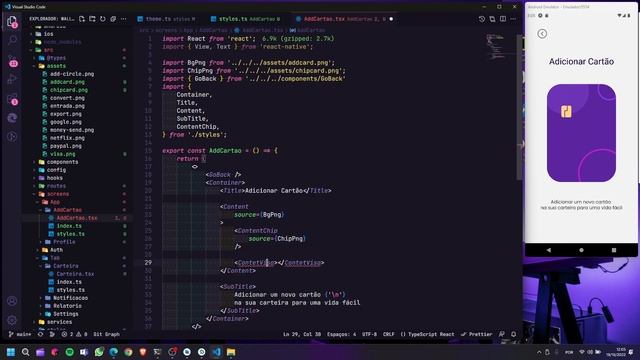Click the New Folder icon in Explorer
Screen dimensions: 640x360
pyautogui.click(x=92, y=19)
